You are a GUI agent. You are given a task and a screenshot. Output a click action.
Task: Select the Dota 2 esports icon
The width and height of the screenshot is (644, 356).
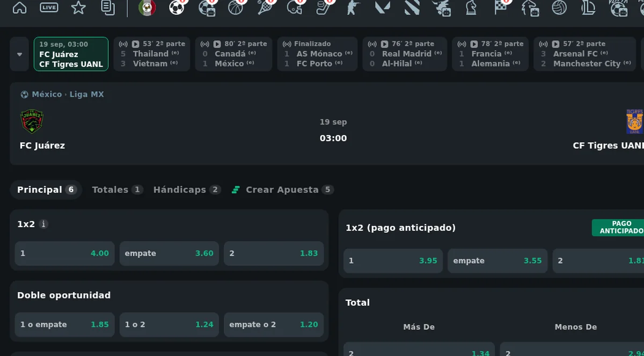(x=412, y=8)
